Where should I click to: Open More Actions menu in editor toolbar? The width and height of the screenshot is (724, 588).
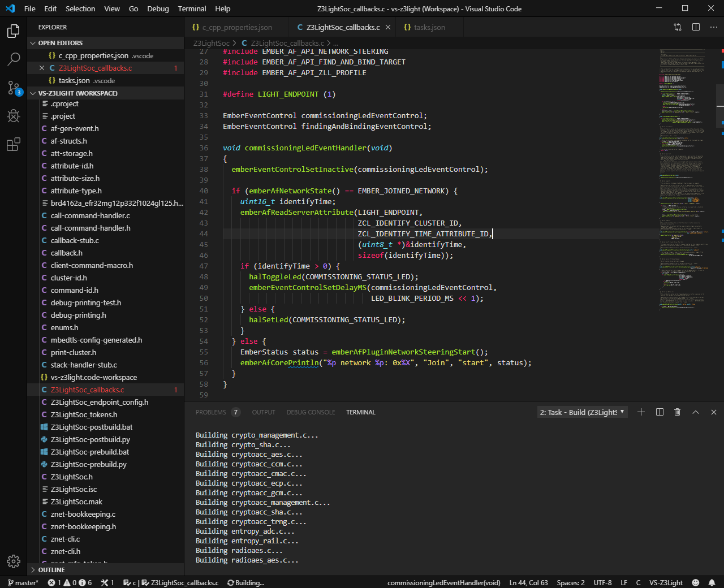(x=713, y=27)
